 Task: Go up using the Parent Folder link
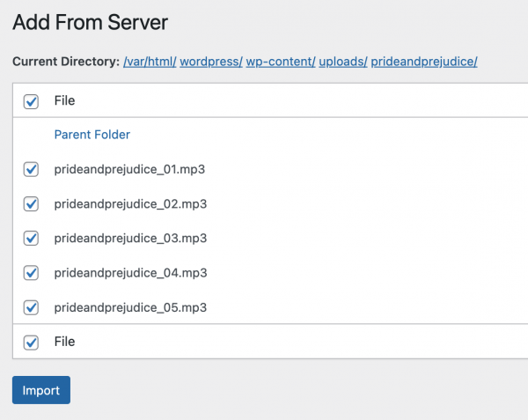click(92, 135)
